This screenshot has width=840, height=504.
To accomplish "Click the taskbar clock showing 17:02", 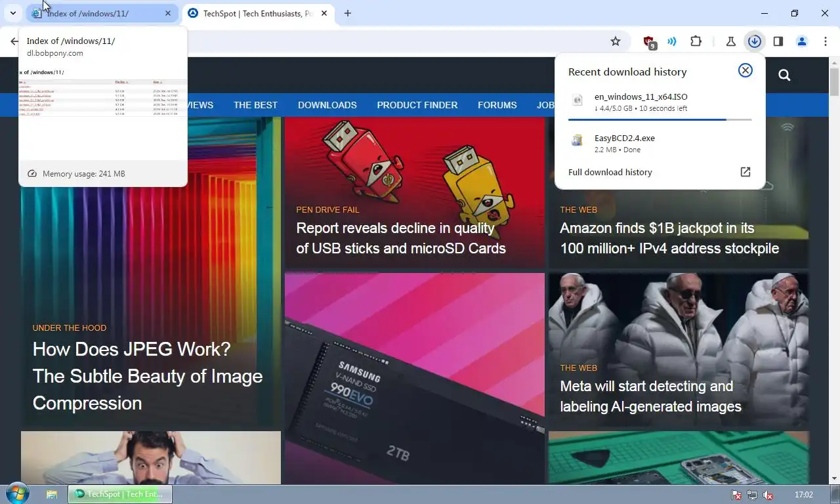I will [804, 495].
